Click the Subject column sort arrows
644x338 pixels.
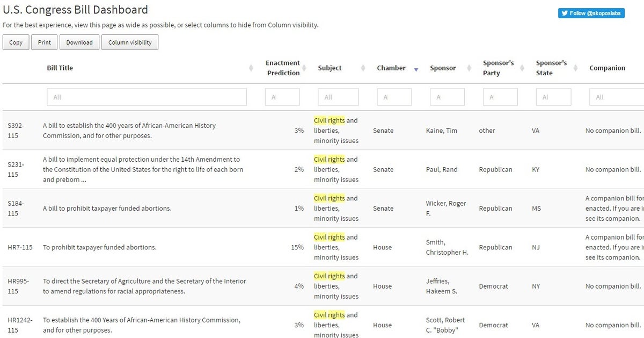click(x=363, y=68)
